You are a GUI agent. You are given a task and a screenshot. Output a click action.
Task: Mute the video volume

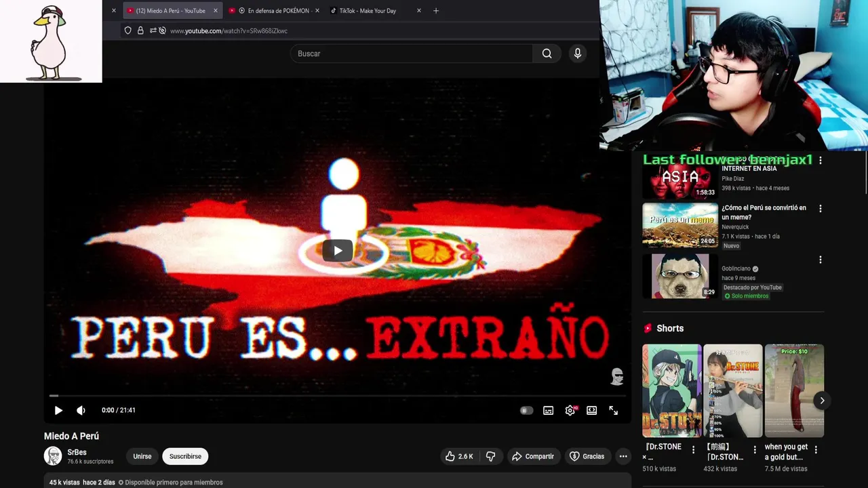(x=81, y=410)
